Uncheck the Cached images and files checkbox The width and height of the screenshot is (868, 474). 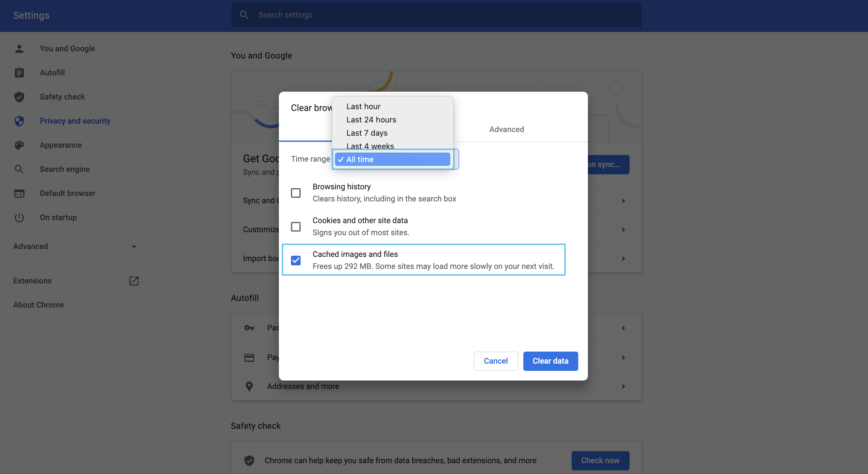point(295,260)
